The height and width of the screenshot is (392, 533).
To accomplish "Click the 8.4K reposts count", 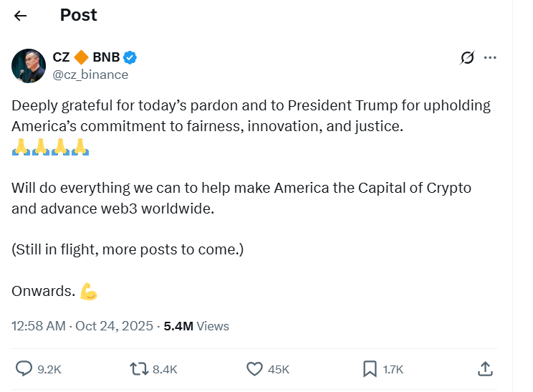I will [165, 370].
